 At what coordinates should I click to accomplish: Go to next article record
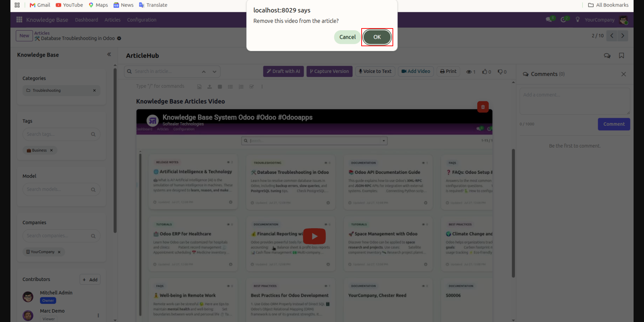(622, 36)
